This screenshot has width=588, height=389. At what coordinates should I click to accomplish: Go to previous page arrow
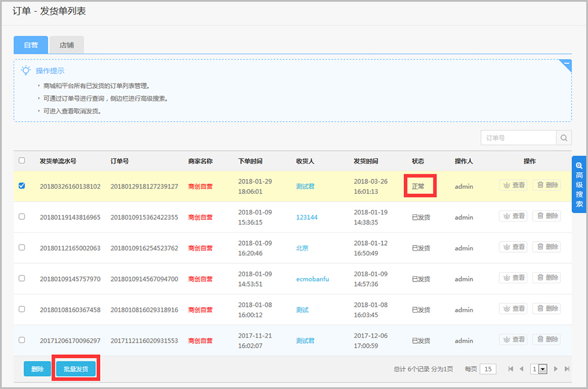pos(521,369)
